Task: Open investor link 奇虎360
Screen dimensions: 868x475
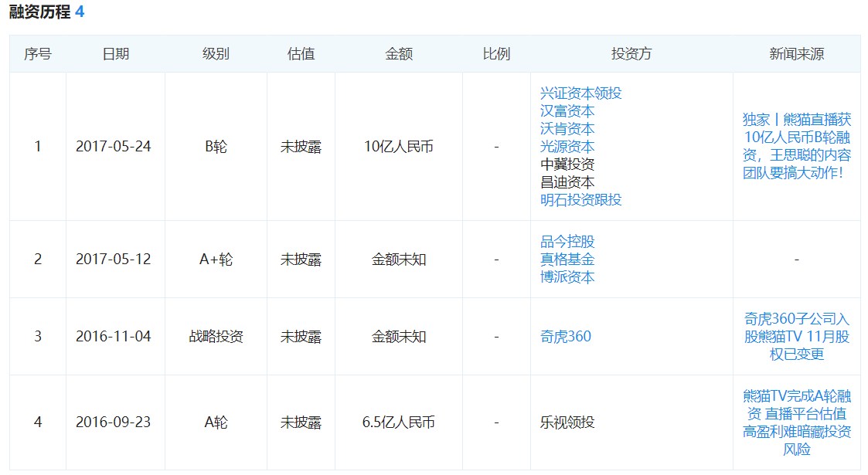Action: tap(566, 336)
